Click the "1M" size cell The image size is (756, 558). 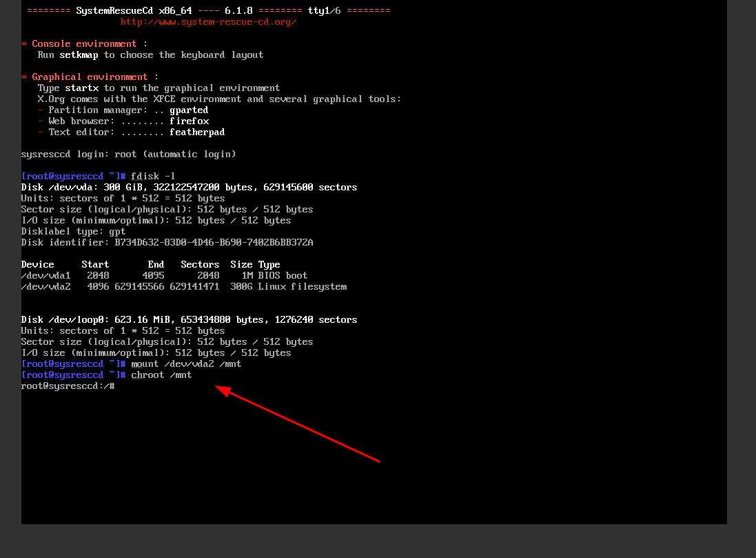[x=247, y=276]
